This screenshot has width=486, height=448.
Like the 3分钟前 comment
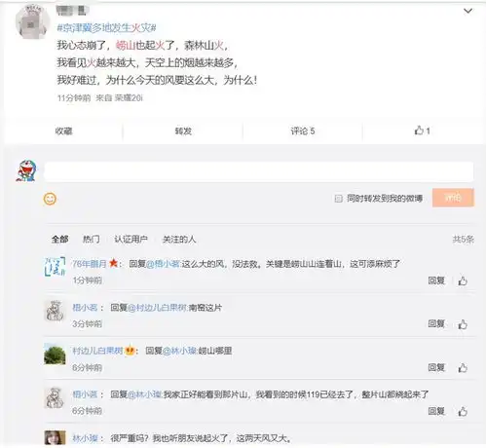pos(463,324)
